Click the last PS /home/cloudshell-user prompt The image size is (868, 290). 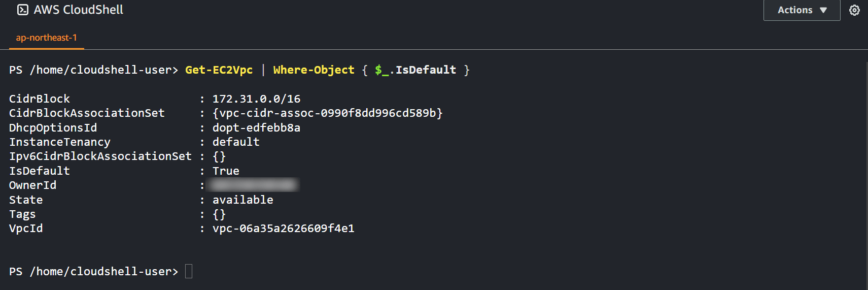93,272
